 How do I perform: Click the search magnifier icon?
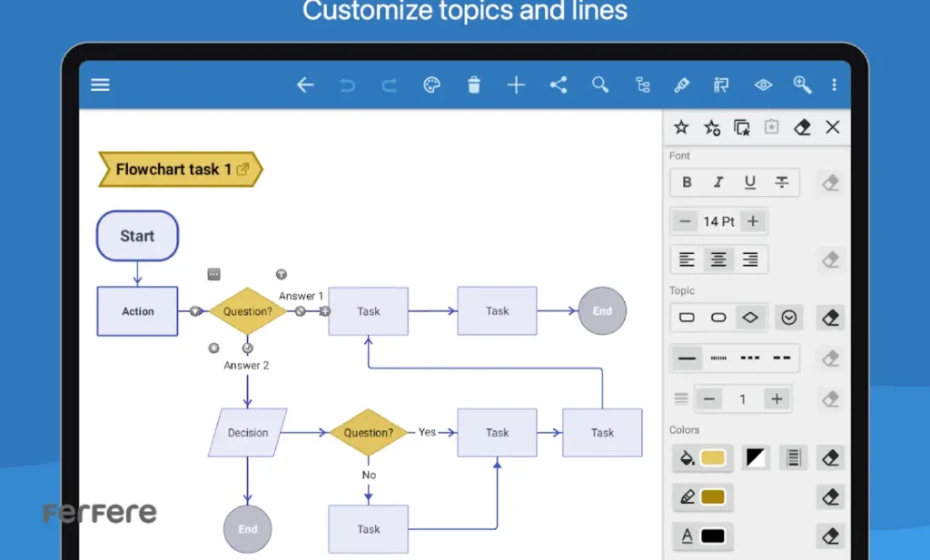tap(600, 85)
